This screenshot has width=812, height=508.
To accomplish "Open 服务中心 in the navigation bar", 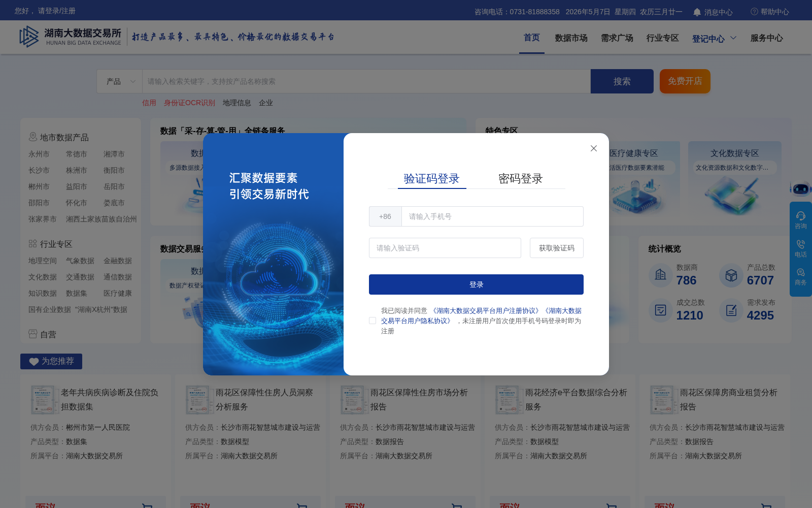I will coord(766,38).
